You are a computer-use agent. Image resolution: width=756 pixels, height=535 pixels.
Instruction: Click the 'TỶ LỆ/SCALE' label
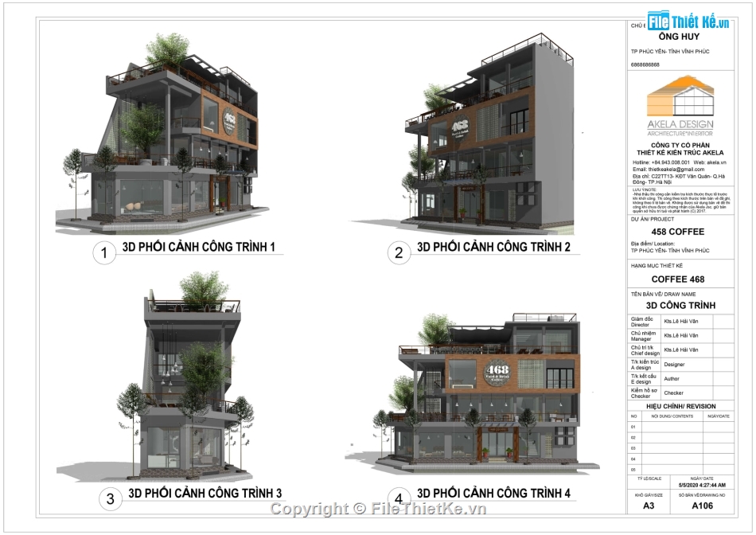click(x=649, y=478)
